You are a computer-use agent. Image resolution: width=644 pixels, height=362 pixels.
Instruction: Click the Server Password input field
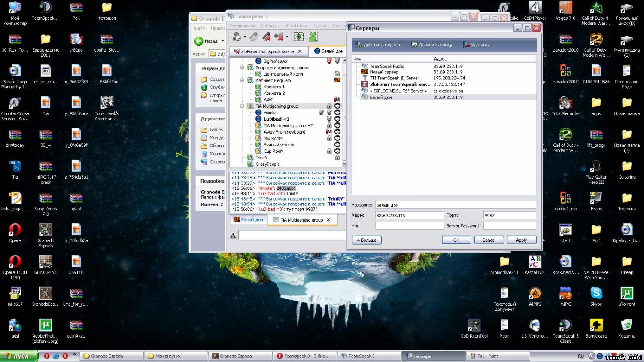coord(510,225)
